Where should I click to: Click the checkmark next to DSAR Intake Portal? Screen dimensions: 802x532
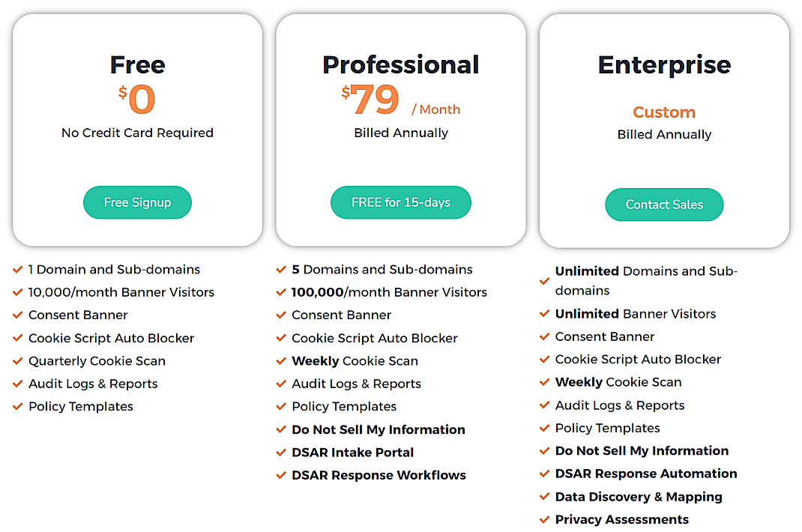coord(280,453)
